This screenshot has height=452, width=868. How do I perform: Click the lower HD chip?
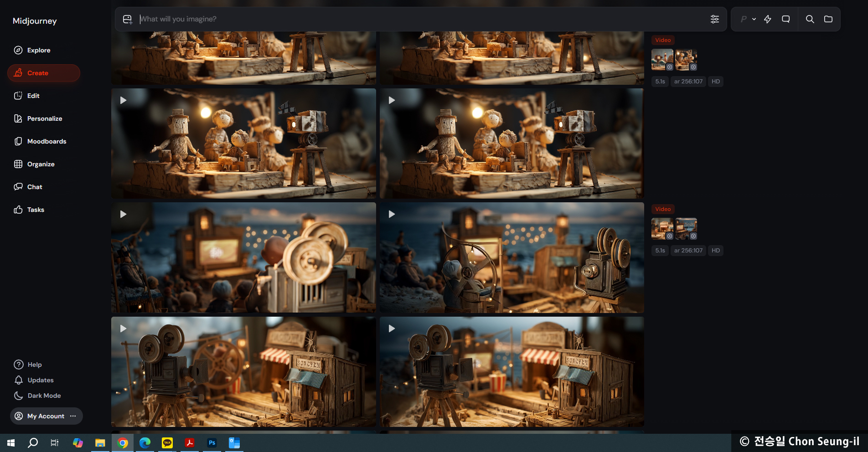tap(716, 251)
